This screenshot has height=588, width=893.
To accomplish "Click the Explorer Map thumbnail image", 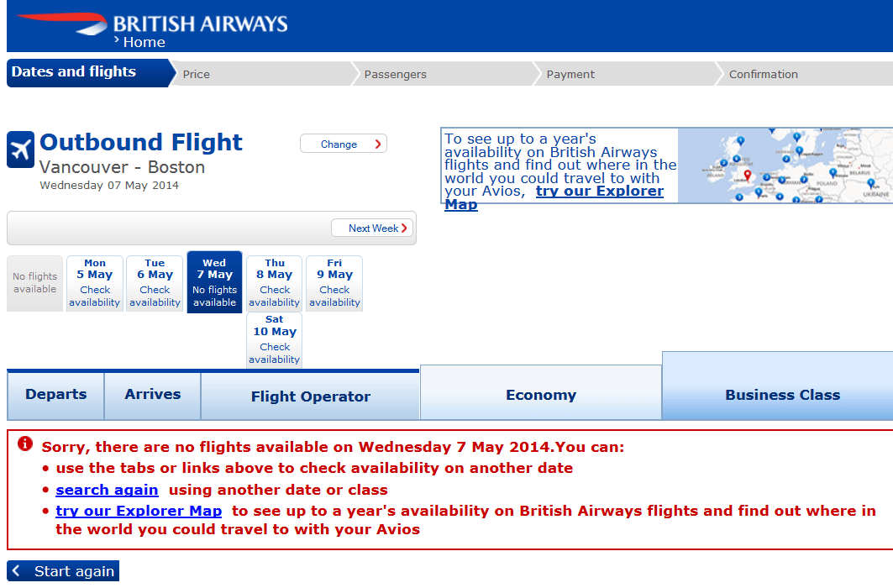I will pyautogui.click(x=785, y=165).
